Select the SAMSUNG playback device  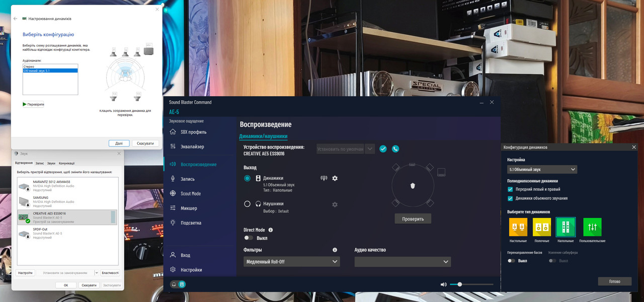[x=67, y=202]
